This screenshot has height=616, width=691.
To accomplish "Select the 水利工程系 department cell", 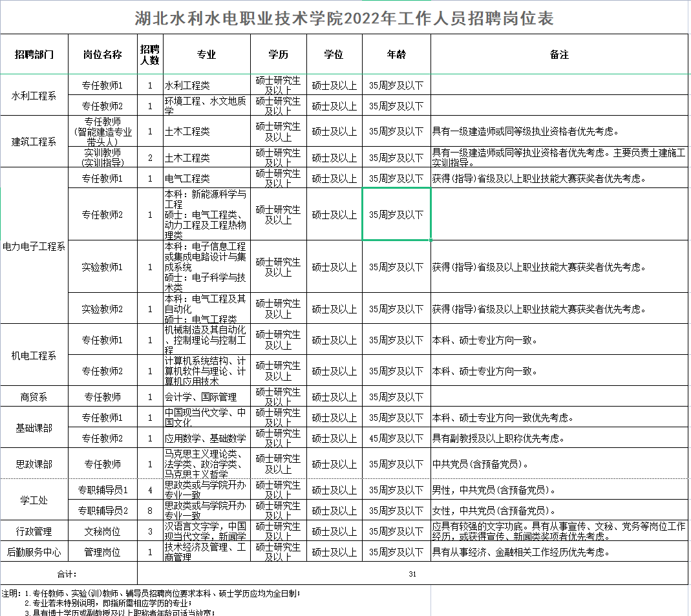I will pyautogui.click(x=34, y=96).
